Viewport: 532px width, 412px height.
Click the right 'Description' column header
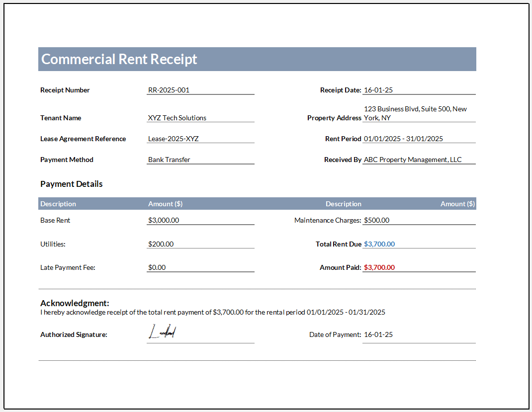pyautogui.click(x=344, y=204)
